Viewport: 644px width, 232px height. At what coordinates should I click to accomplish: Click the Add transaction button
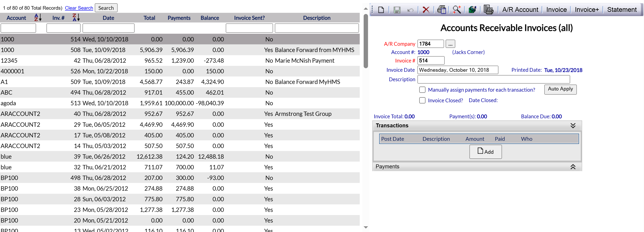[485, 151]
